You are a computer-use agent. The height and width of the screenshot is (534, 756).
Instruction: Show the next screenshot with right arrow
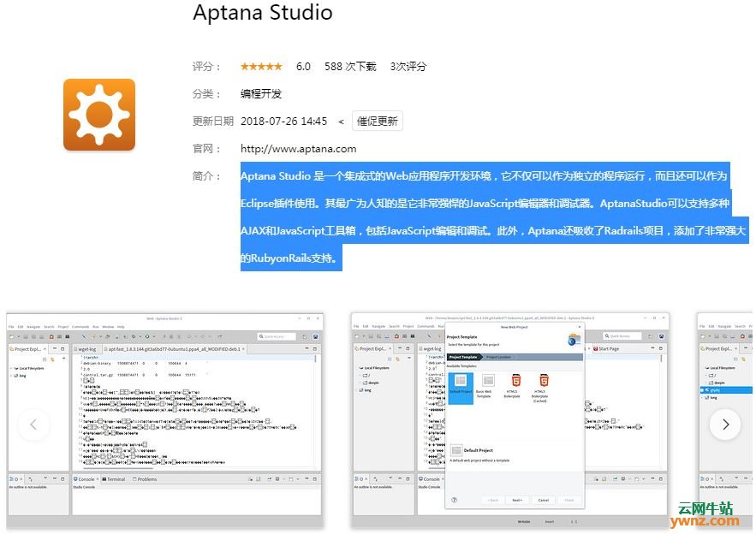click(x=725, y=424)
